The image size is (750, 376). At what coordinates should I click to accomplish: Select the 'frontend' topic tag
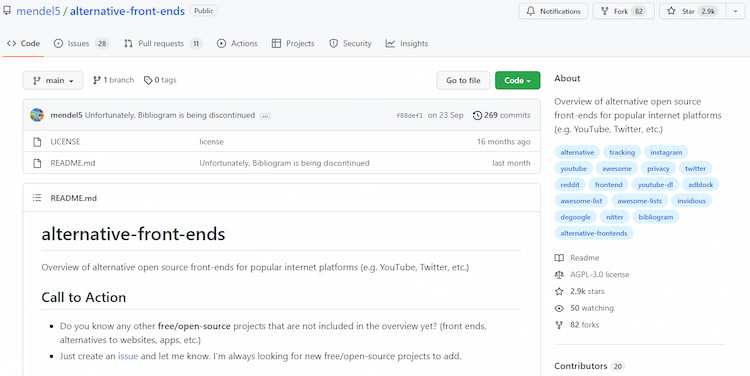pos(608,185)
